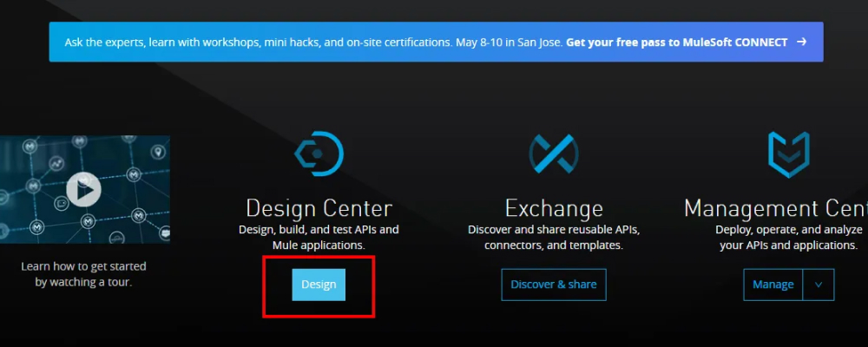
Task: Click the Manage button
Action: (773, 285)
